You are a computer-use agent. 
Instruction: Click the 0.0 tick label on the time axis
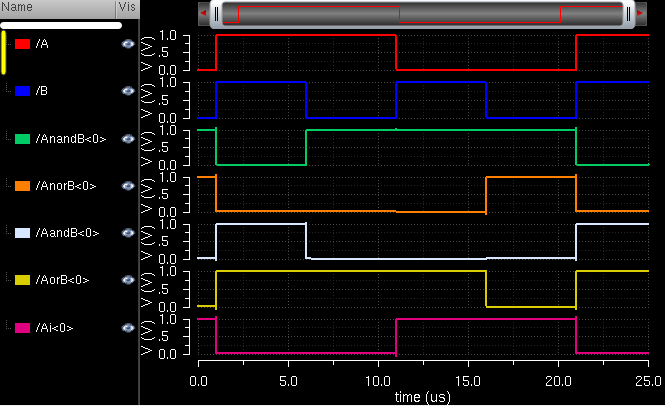pyautogui.click(x=198, y=381)
